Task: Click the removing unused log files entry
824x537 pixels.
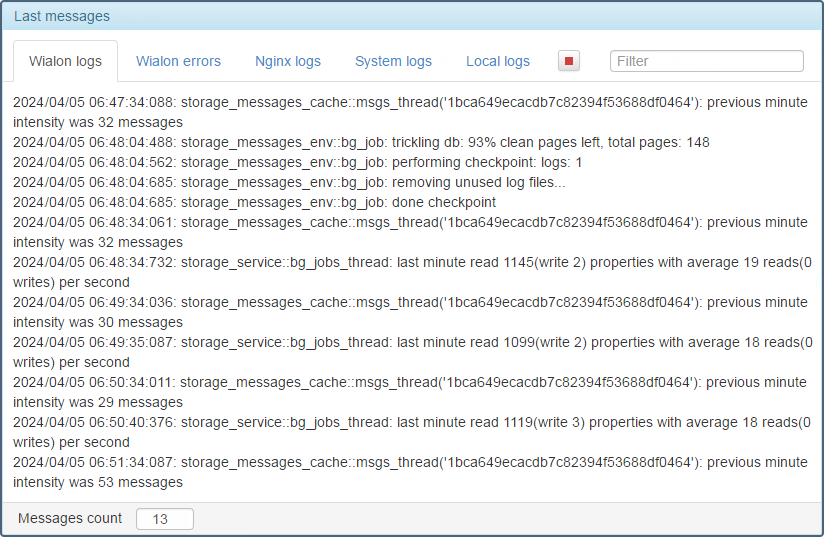Action: tap(289, 182)
